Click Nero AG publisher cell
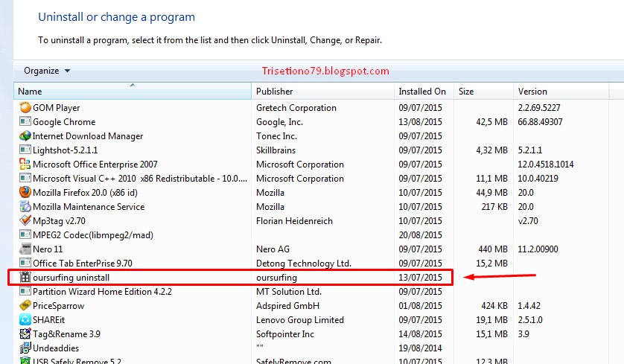Screen dimensions: 624x364 coord(273,249)
